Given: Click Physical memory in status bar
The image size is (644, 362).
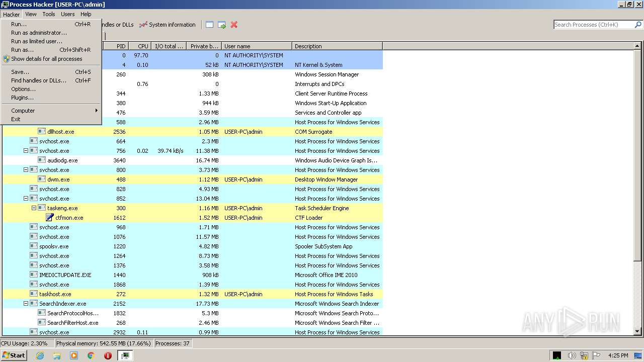Looking at the screenshot, I should click(x=104, y=343).
